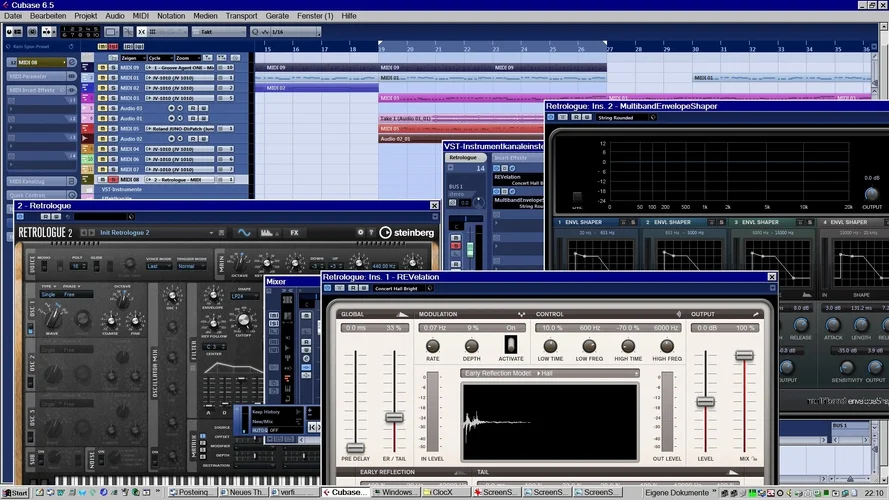Click Read automation in REVelation header
This screenshot has height=500, width=889.
[353, 289]
